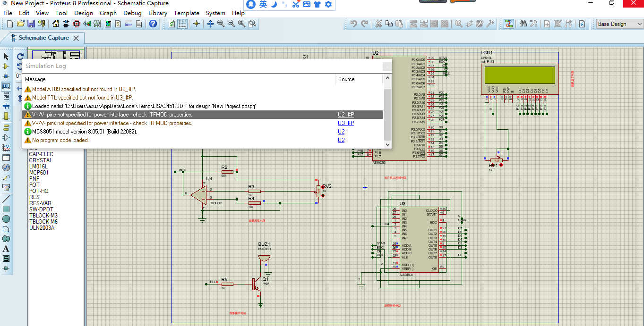The height and width of the screenshot is (326, 644).
Task: Click U2 link beside MCS8051 model message
Action: [x=341, y=132]
